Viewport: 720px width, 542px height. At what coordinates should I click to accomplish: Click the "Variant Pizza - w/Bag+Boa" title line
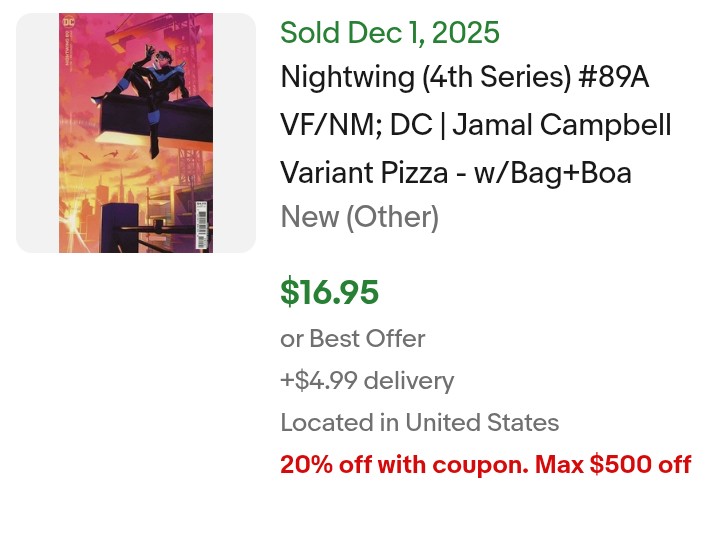[x=455, y=172]
